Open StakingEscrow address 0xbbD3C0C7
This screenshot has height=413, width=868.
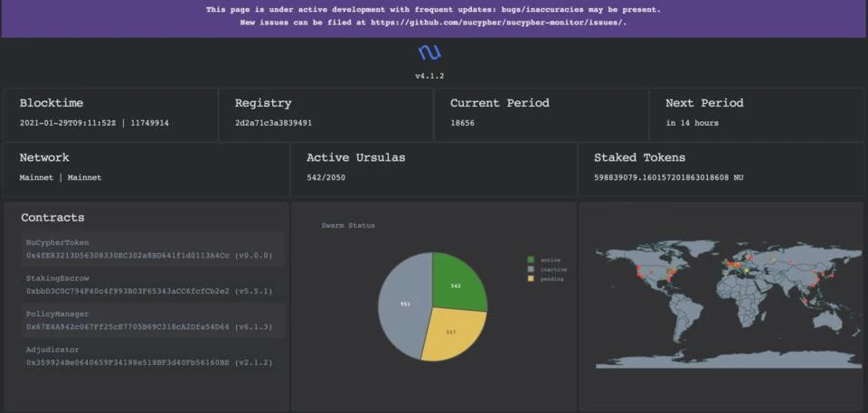tap(127, 291)
